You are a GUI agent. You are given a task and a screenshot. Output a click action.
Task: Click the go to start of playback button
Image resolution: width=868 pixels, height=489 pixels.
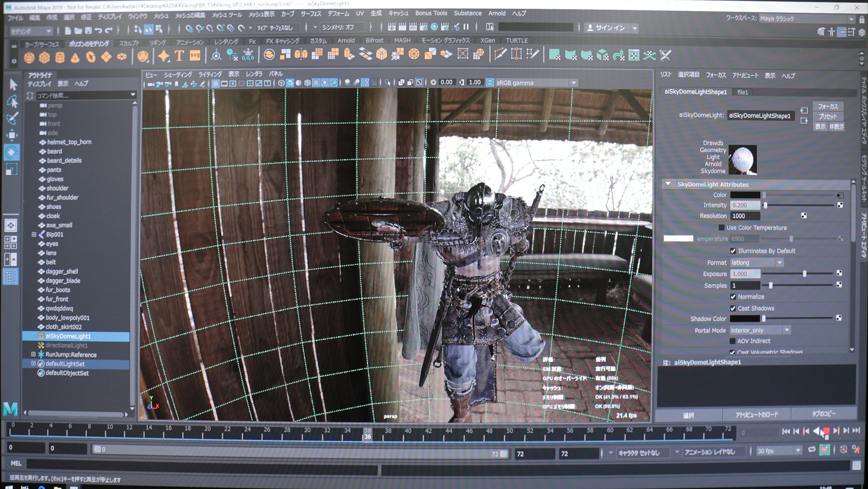786,431
